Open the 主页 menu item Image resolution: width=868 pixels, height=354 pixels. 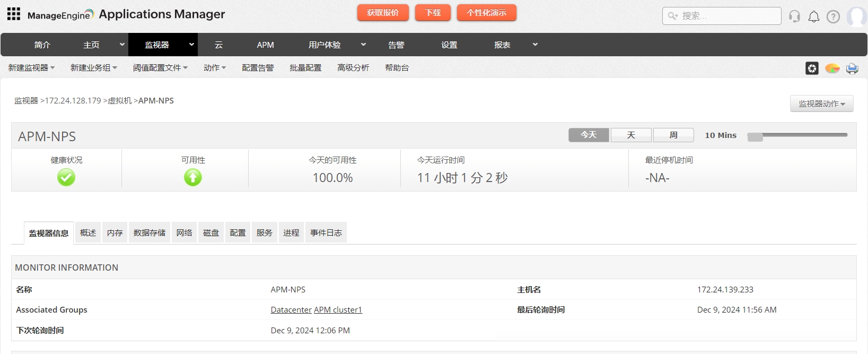pos(91,45)
